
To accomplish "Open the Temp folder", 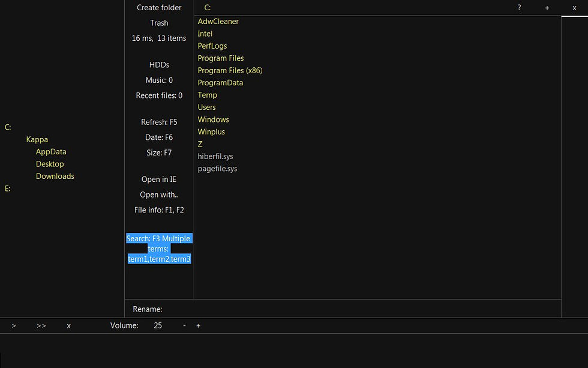I will tap(208, 95).
